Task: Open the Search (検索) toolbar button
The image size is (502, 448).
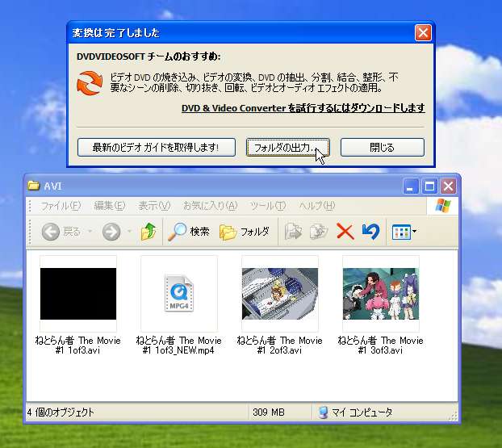Action: (189, 232)
